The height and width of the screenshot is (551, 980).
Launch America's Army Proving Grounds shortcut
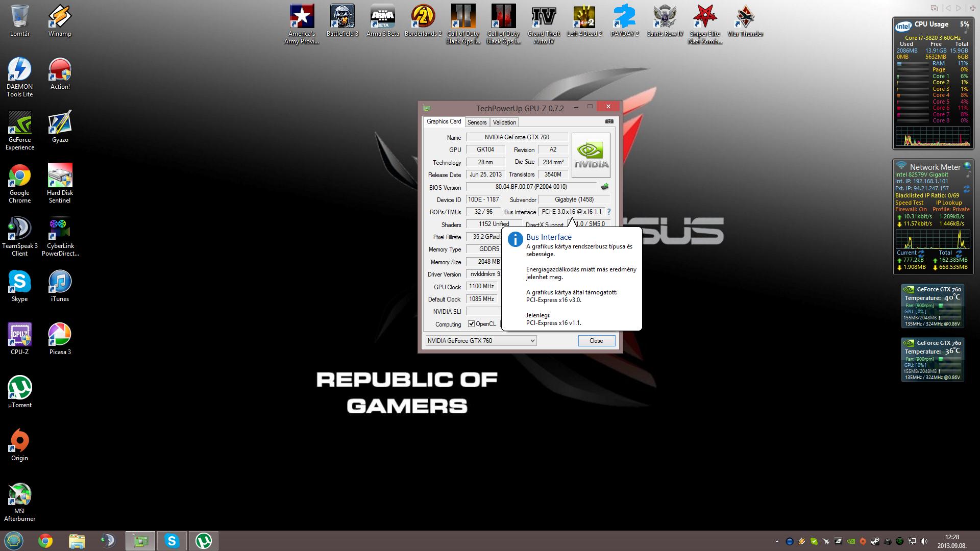(302, 24)
